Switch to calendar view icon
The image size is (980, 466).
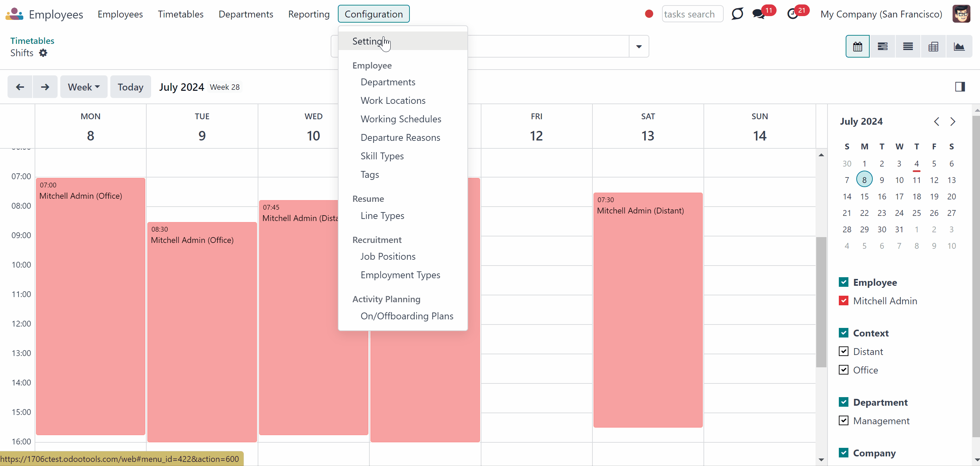857,46
